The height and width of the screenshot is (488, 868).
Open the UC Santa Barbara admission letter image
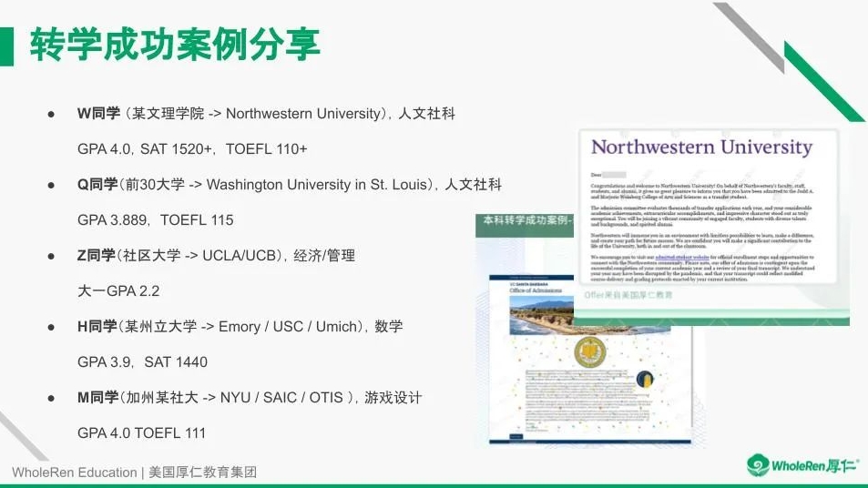pyautogui.click(x=590, y=360)
